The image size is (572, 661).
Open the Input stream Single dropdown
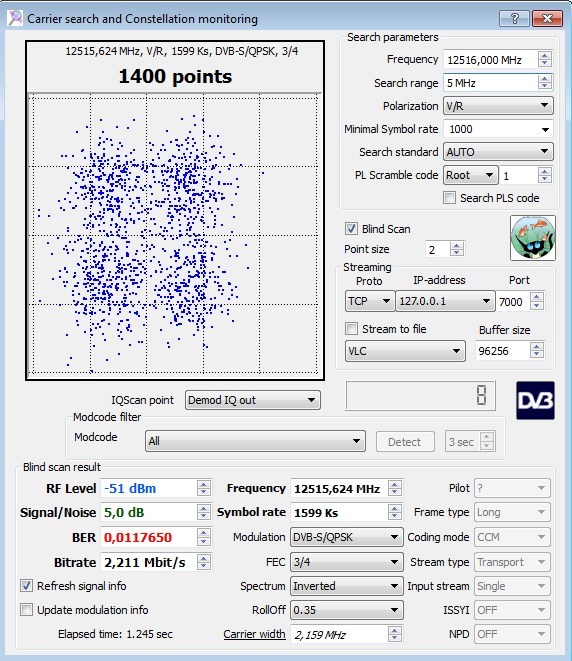[x=512, y=586]
